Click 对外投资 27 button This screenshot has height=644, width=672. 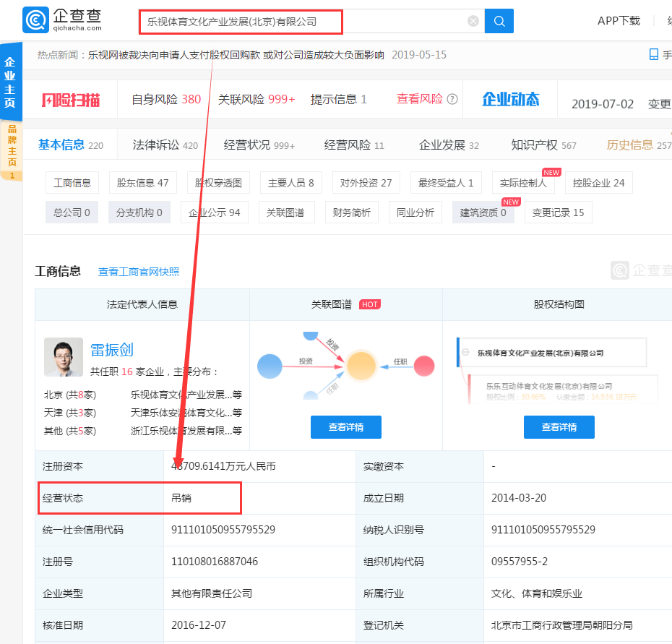366,183
